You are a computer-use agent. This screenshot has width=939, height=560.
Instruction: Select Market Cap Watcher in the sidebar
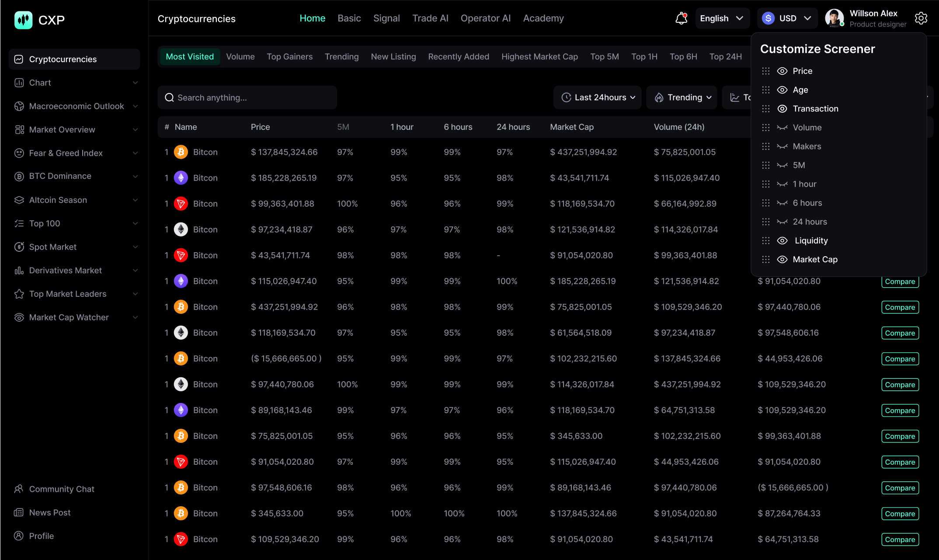coord(69,317)
